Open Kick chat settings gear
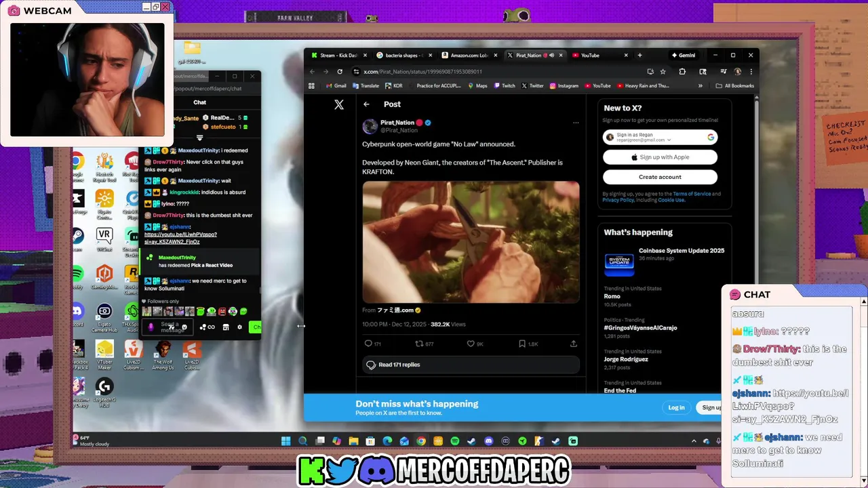Screen dimensions: 868x488 239,327
